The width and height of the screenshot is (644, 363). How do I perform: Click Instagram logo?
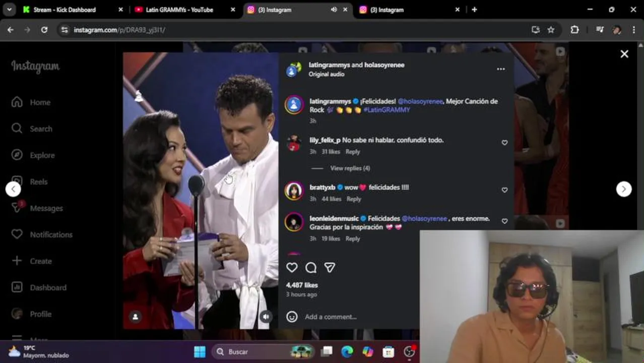click(35, 67)
